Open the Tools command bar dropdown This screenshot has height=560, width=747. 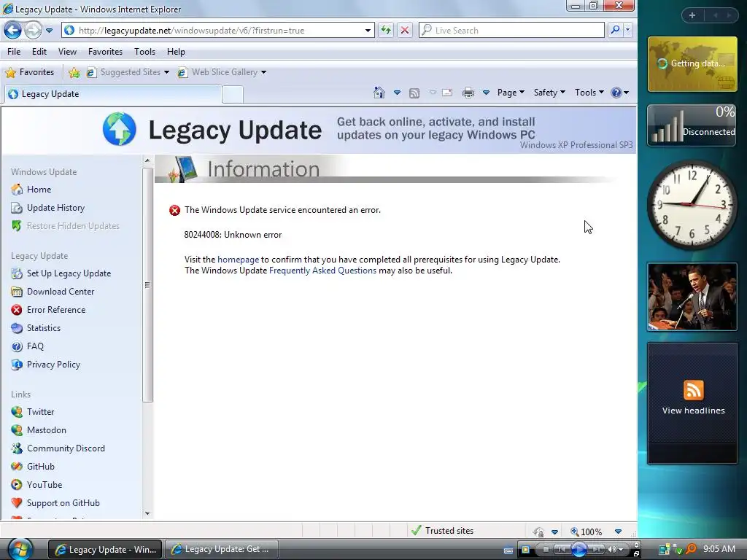[x=589, y=93]
